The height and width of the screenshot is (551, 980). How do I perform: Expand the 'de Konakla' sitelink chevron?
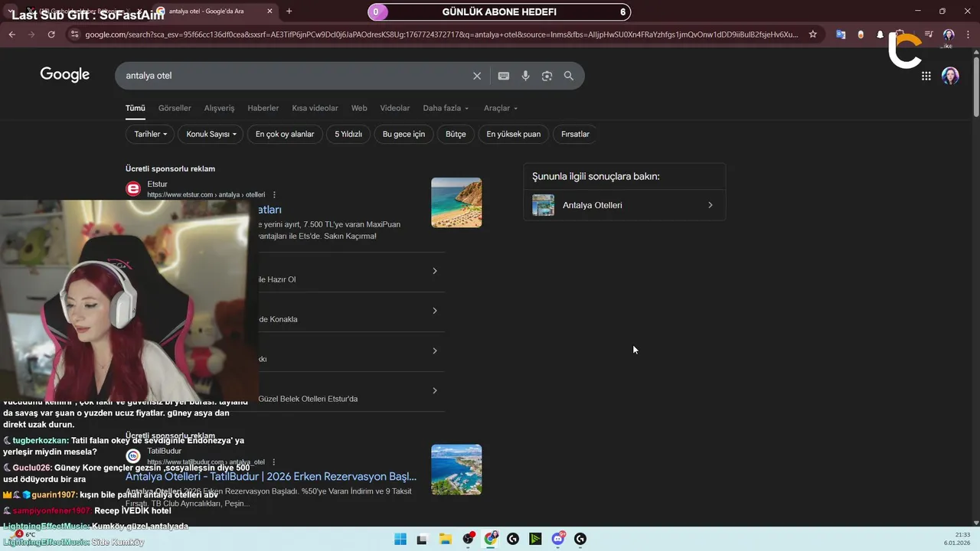(x=435, y=311)
